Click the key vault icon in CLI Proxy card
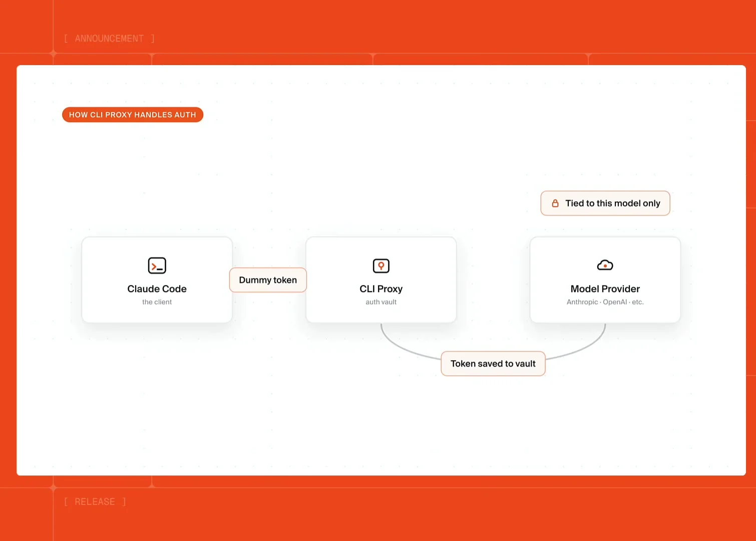Screen dimensions: 756x541 tap(381, 265)
